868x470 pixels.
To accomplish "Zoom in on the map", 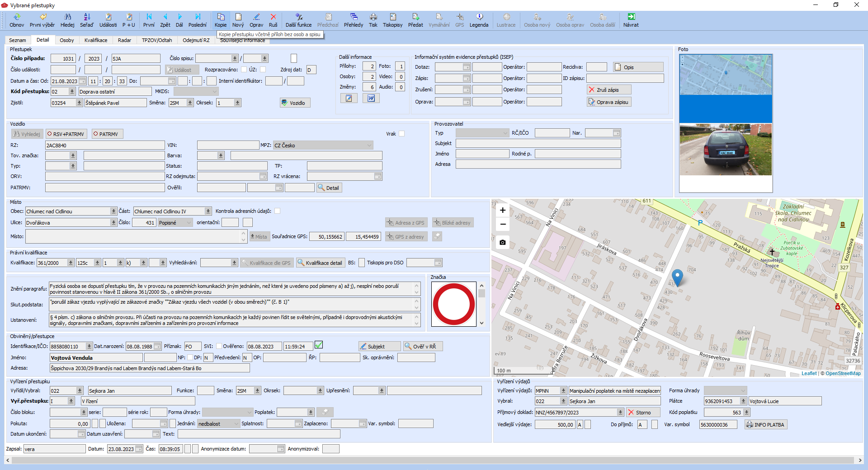I will click(503, 210).
